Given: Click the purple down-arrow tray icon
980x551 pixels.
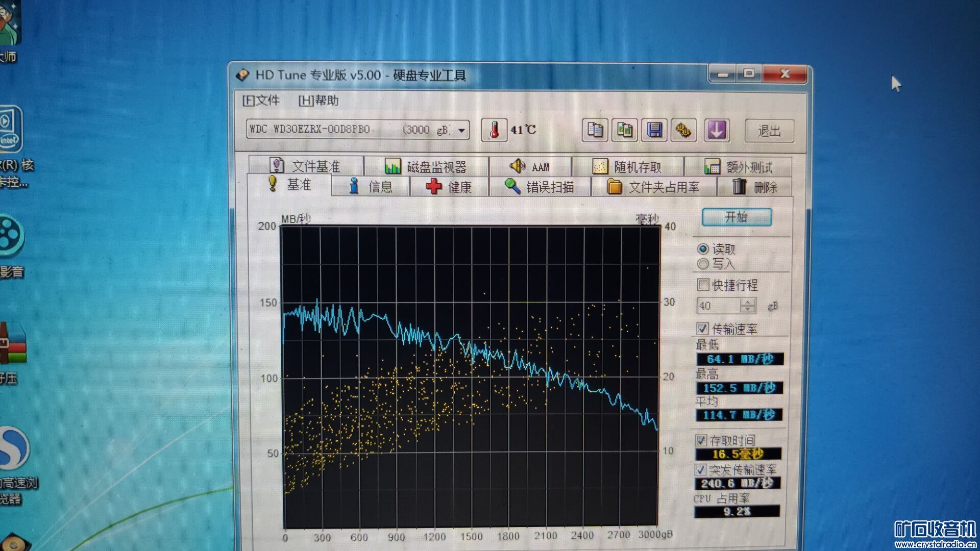Looking at the screenshot, I should 717,130.
